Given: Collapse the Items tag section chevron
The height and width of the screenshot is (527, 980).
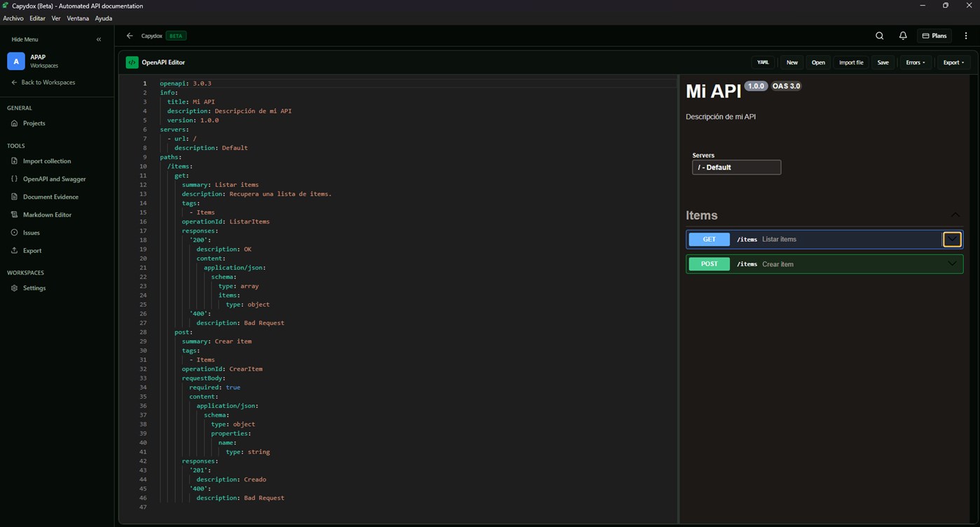Looking at the screenshot, I should click(955, 215).
